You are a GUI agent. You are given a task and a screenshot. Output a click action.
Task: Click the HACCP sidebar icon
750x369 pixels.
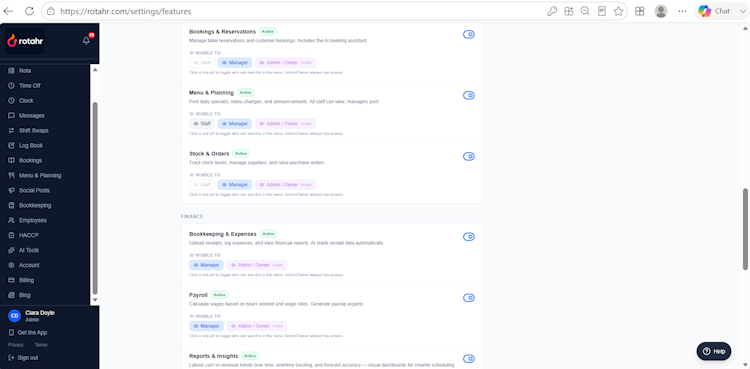pyautogui.click(x=11, y=235)
